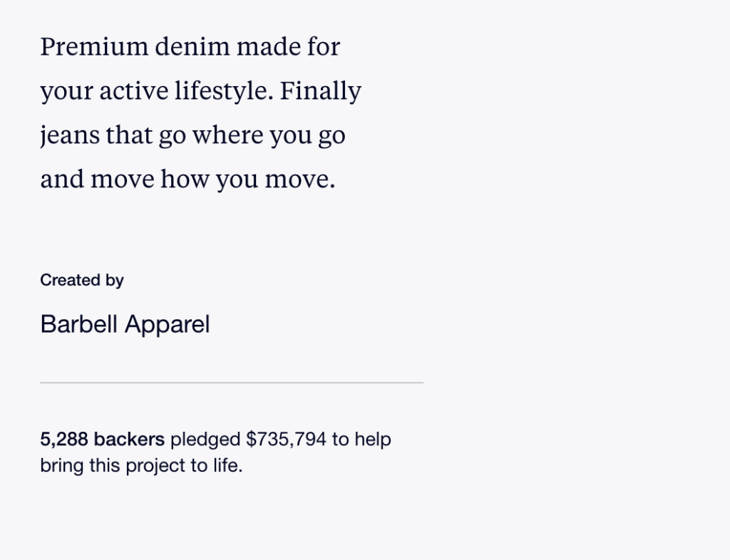Click the 'and move how you move.' line
This screenshot has height=560, width=730.
[187, 180]
